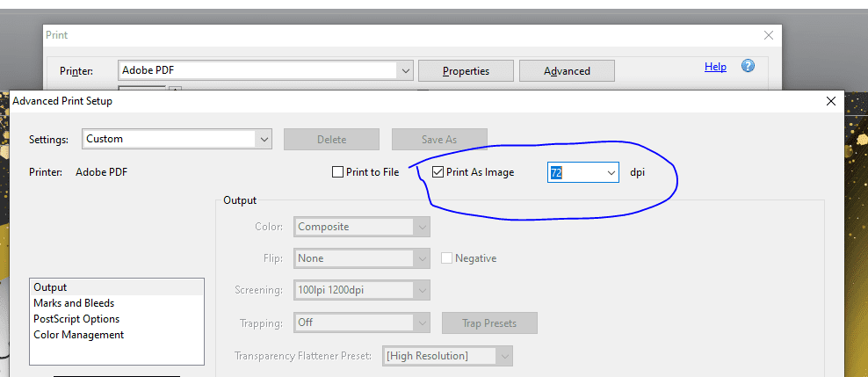Uncheck the Print As Image checkbox
The height and width of the screenshot is (377, 868).
[x=438, y=172]
